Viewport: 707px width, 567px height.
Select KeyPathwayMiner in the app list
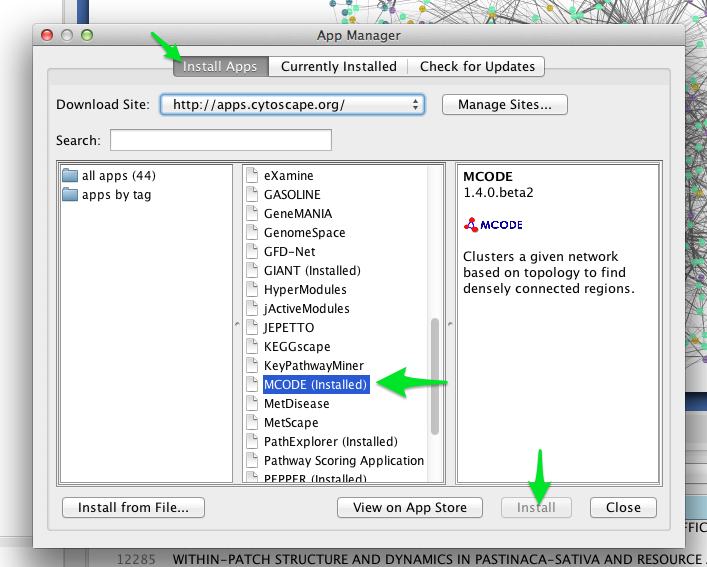(314, 366)
